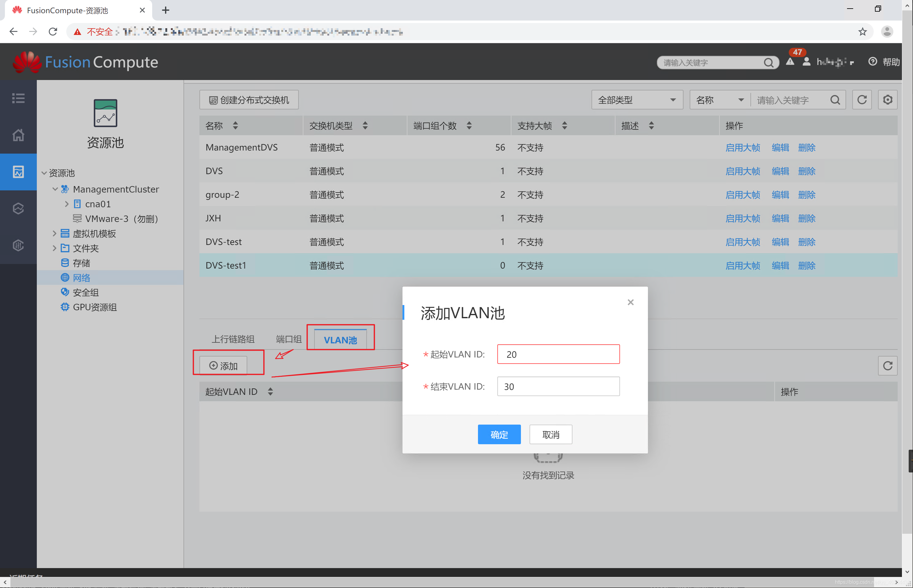Confirm with the 确定 button

(499, 434)
